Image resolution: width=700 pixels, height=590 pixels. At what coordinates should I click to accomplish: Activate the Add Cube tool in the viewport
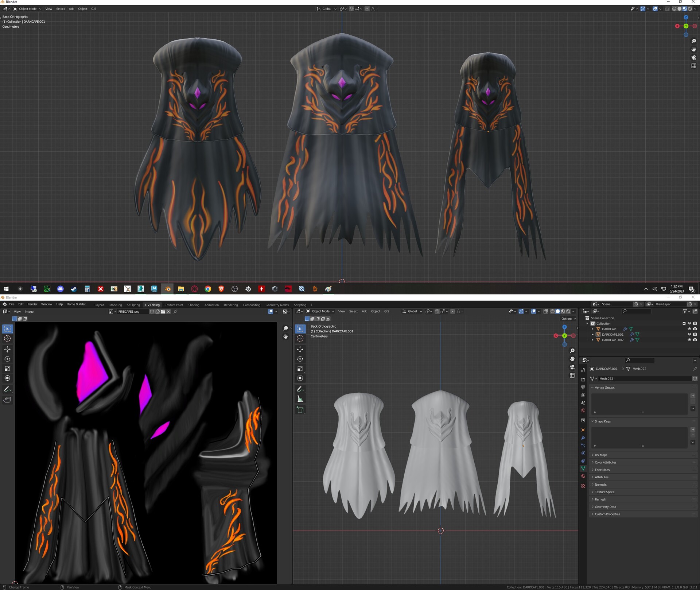coord(300,409)
